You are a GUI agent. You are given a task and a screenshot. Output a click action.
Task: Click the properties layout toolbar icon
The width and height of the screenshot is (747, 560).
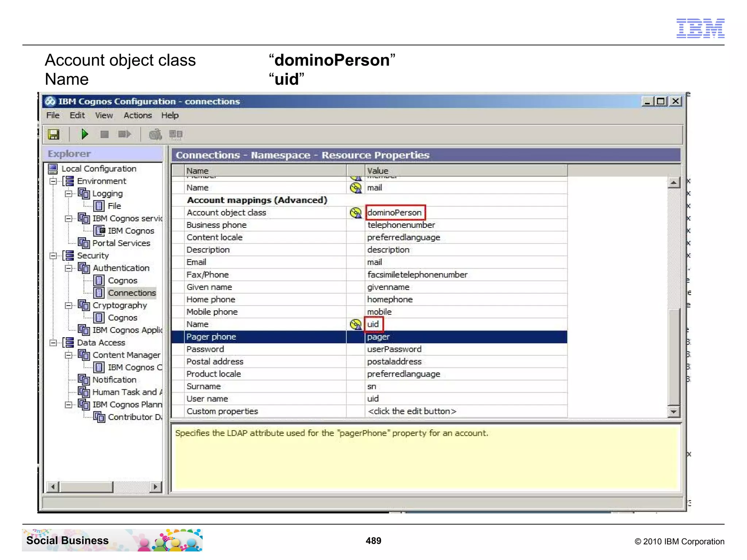pyautogui.click(x=176, y=135)
